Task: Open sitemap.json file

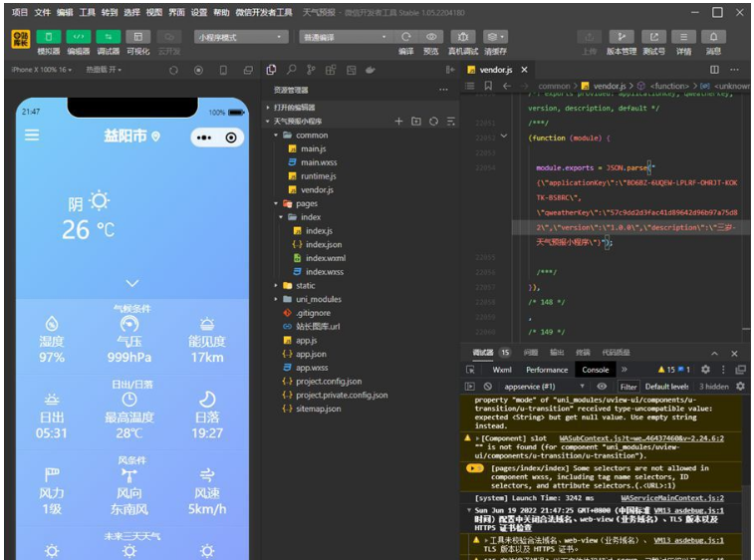Action: coord(318,409)
